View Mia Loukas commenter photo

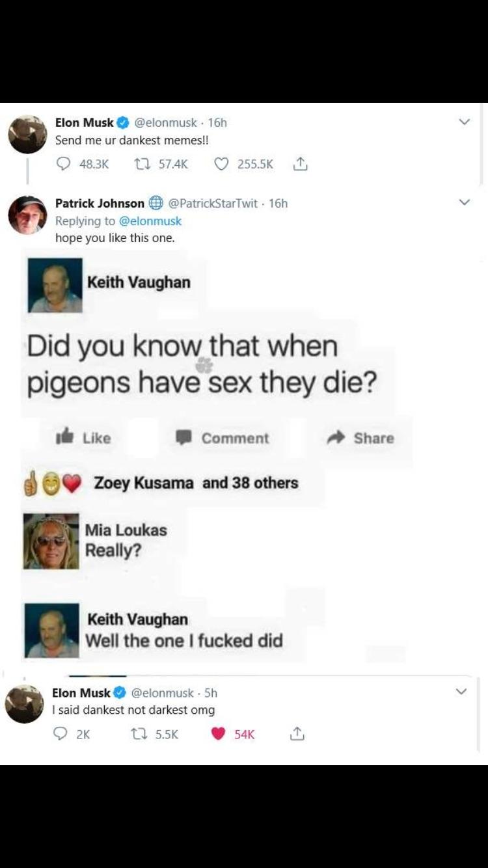tap(51, 541)
